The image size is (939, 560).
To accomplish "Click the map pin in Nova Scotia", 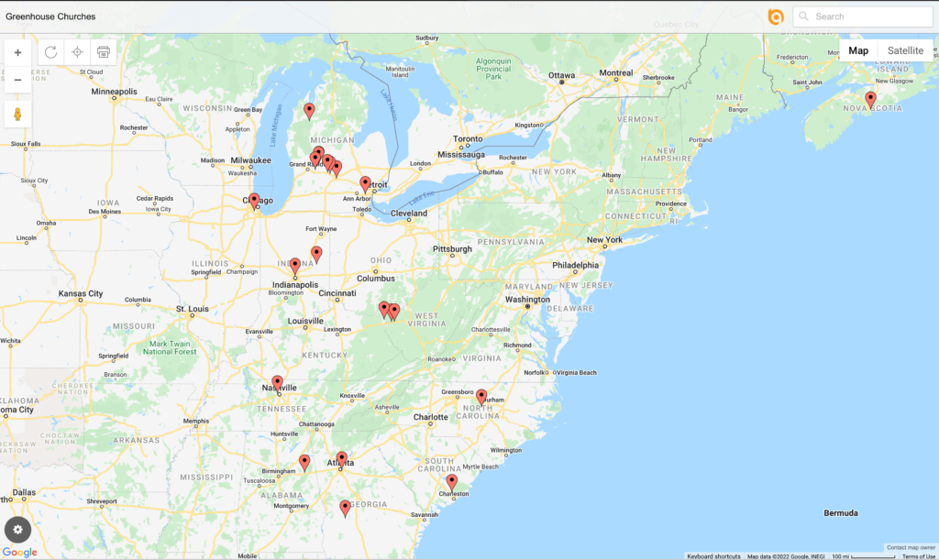I will click(x=871, y=100).
